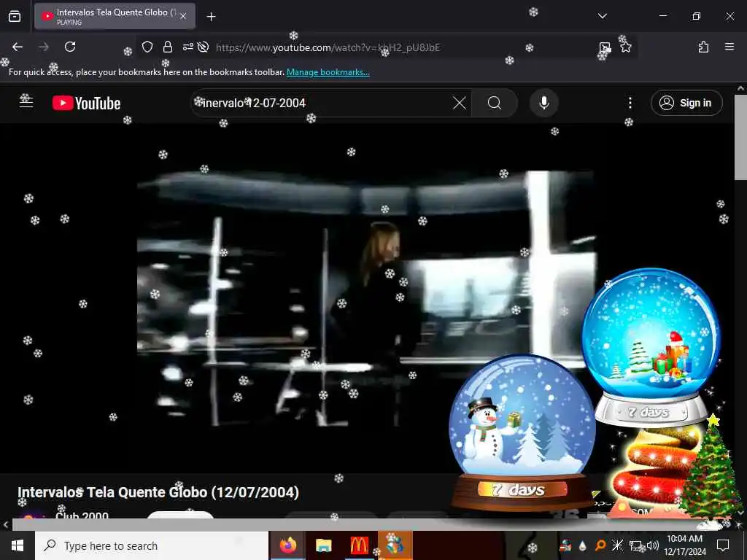This screenshot has height=560, width=747.
Task: Open McDonald's app on the taskbar
Action: coord(359,545)
